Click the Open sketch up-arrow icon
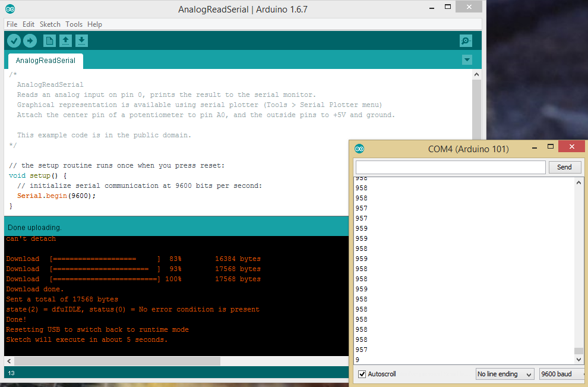The width and height of the screenshot is (588, 387). tap(65, 40)
